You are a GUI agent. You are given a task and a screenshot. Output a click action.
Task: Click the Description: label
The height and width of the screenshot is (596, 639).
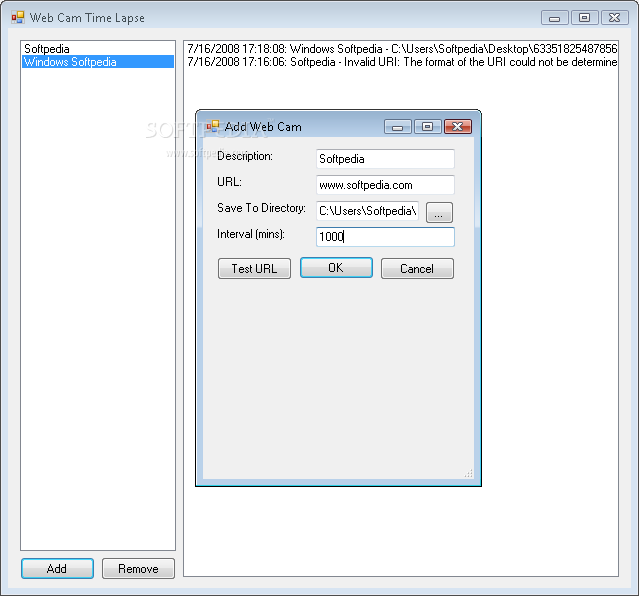(x=245, y=156)
